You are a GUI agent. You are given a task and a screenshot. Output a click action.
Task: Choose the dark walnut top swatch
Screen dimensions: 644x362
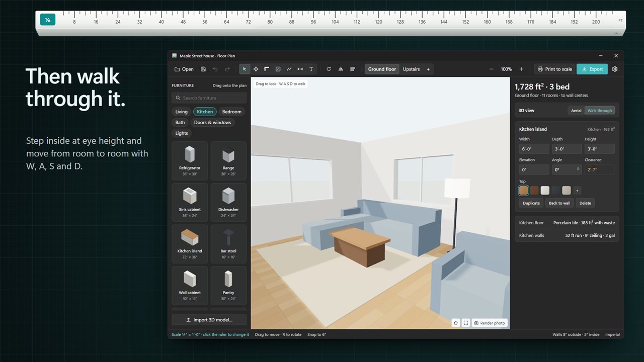534,191
